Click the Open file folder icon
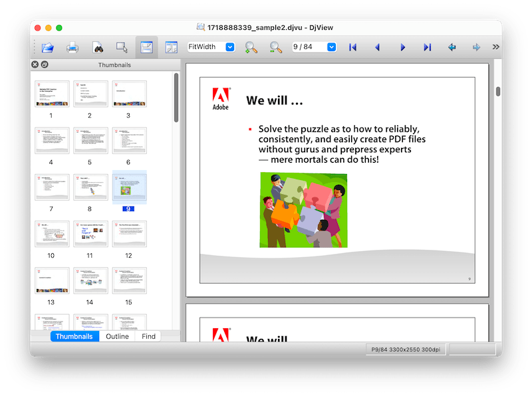Viewport: 532px width, 396px height. (x=47, y=47)
